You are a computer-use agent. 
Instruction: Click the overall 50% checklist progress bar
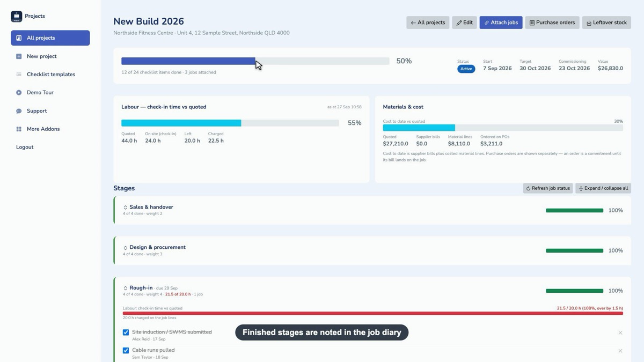coord(255,61)
